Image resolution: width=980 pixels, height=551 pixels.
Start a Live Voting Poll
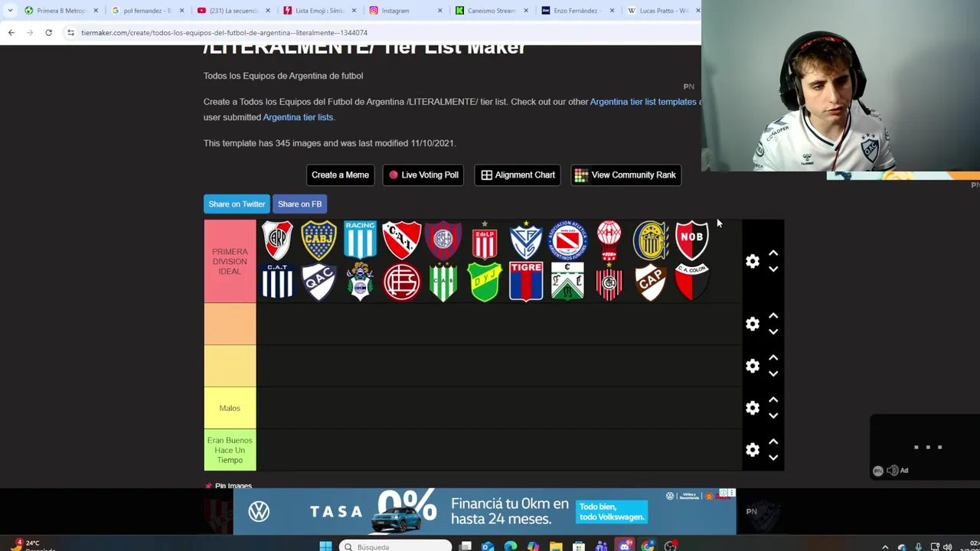(x=423, y=175)
